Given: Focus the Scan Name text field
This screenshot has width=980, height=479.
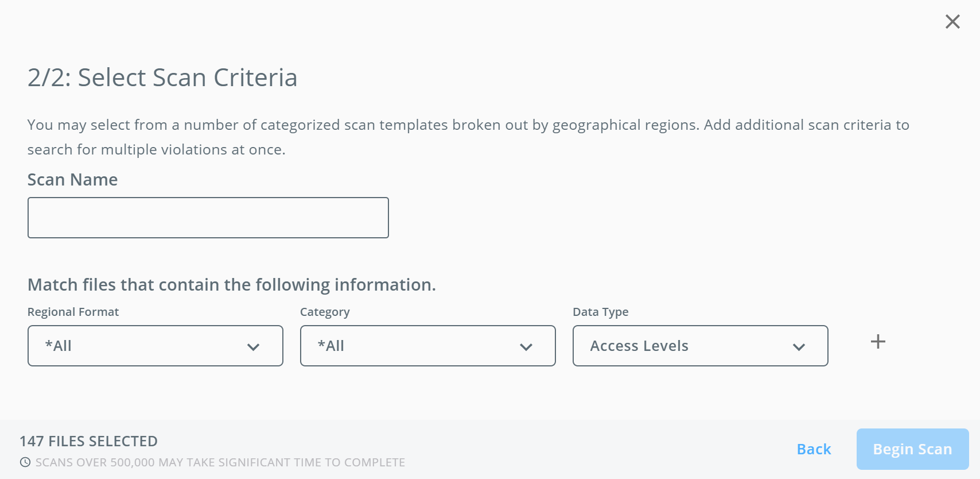Looking at the screenshot, I should (208, 218).
